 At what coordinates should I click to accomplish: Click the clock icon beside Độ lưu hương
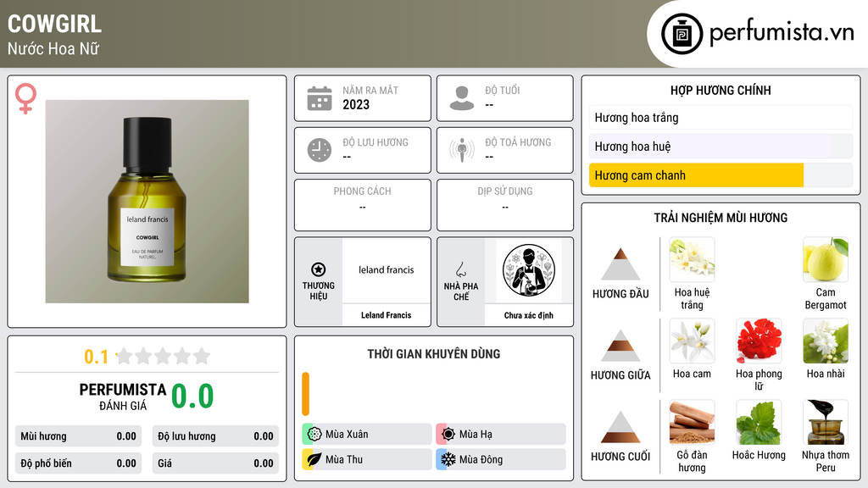(x=320, y=150)
